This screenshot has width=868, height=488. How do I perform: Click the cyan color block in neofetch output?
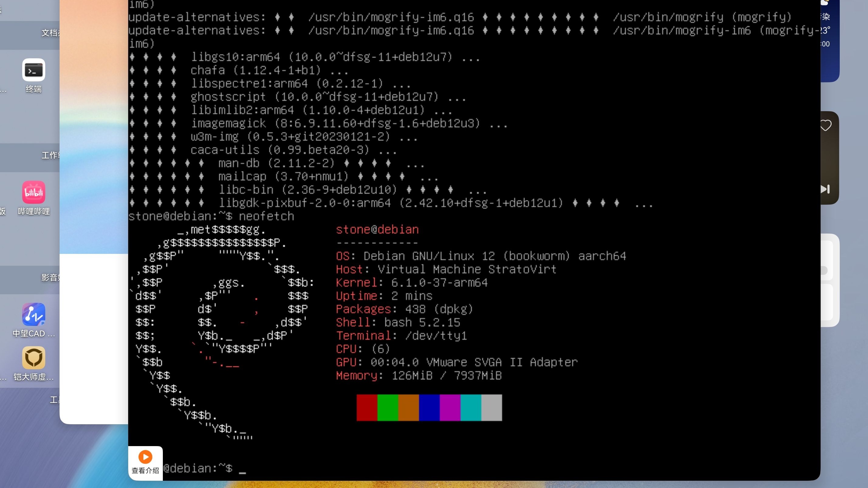pyautogui.click(x=471, y=408)
